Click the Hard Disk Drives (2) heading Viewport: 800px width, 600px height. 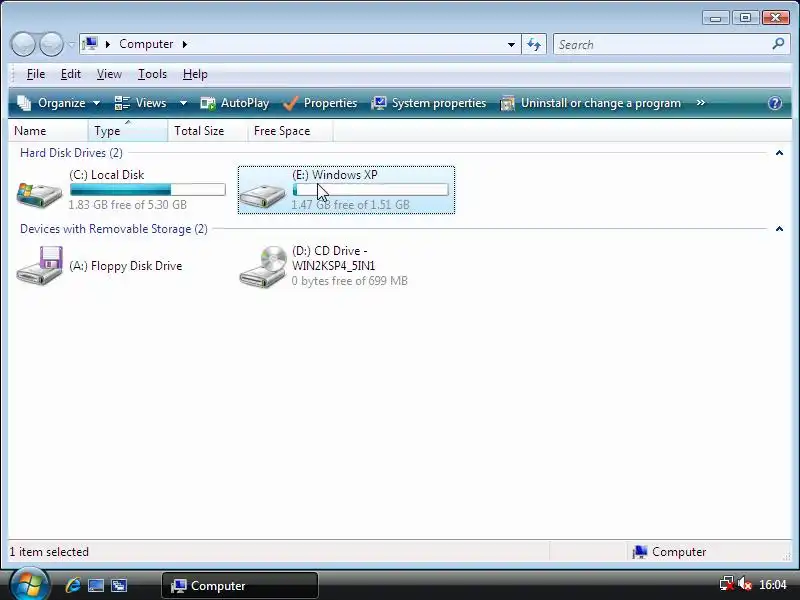point(71,153)
